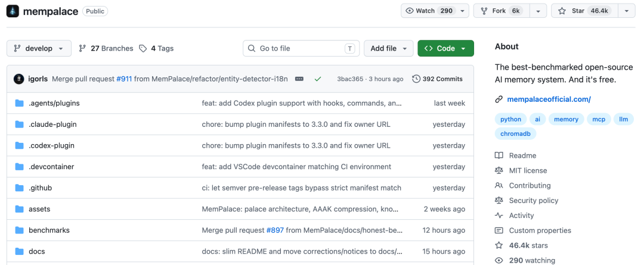Expand commit message ellipsis button
Viewport: 644px width, 265px height.
click(x=299, y=79)
